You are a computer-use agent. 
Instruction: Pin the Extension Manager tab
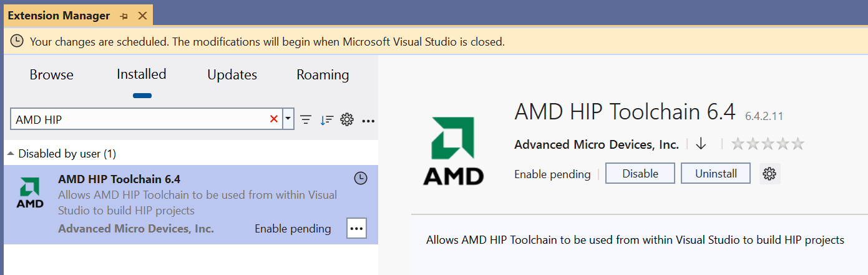124,16
